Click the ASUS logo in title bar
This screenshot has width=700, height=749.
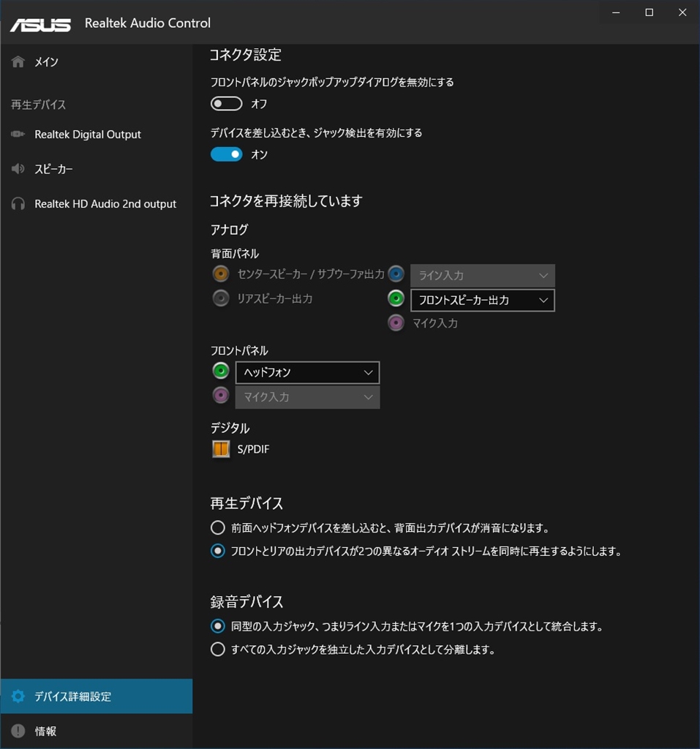(41, 24)
